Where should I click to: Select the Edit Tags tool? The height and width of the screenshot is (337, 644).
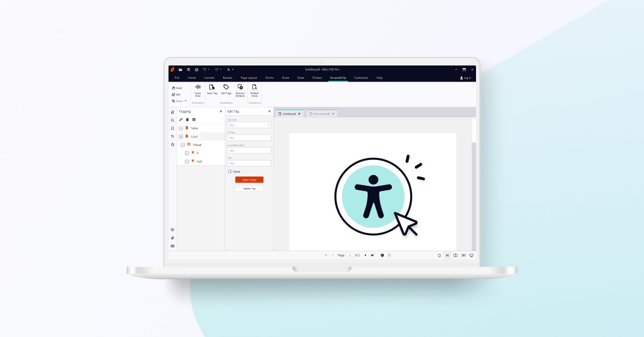pos(226,87)
